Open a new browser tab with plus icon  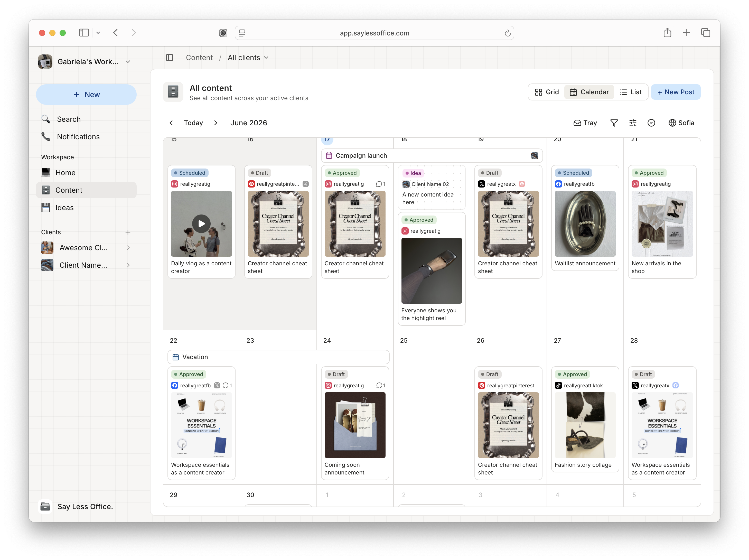pyautogui.click(x=686, y=33)
